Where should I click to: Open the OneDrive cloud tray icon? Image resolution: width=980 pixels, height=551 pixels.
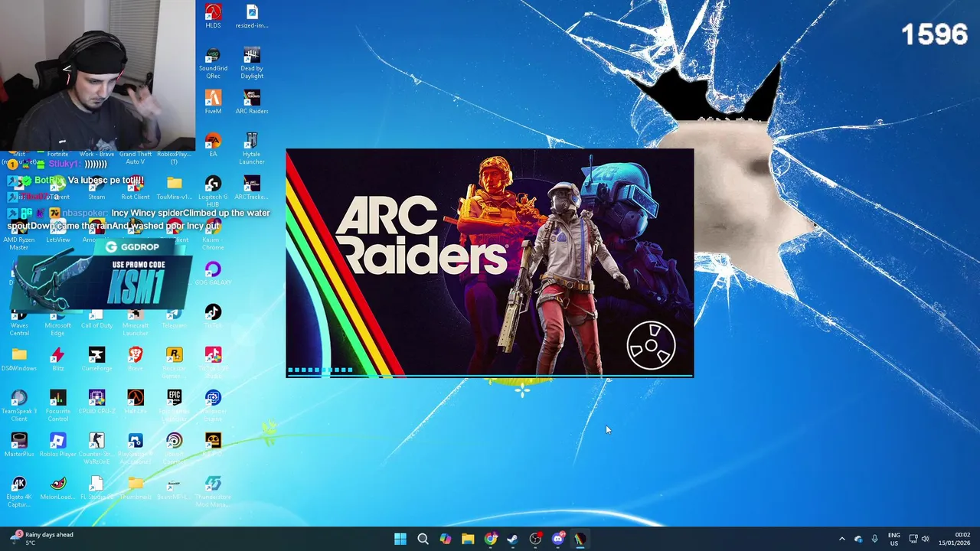[x=858, y=539]
